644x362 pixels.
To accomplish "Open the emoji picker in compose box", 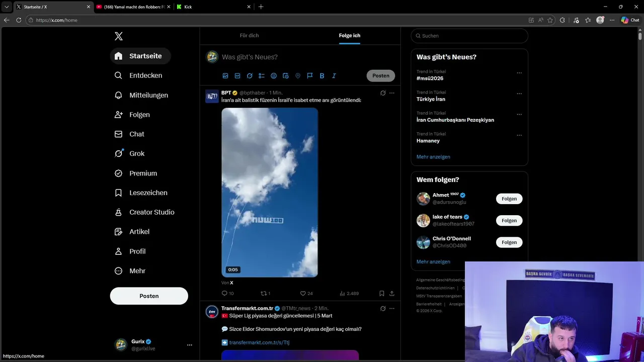I will point(274,76).
